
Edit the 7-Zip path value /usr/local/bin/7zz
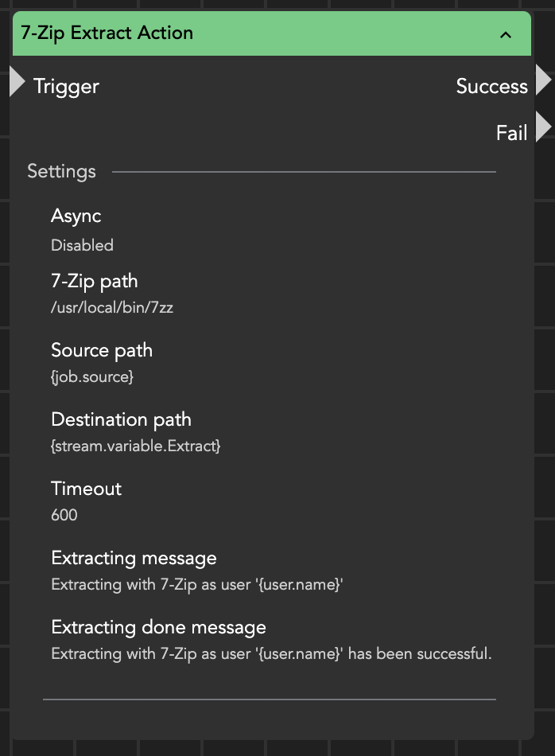(112, 307)
